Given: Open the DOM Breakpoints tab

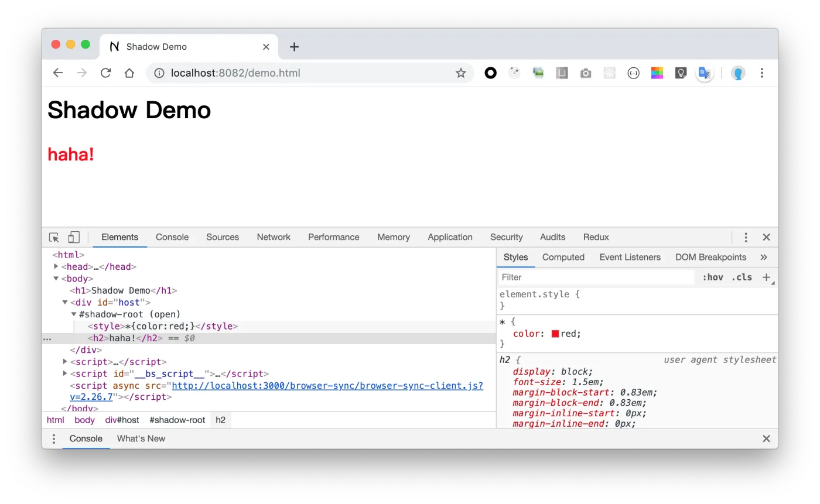Looking at the screenshot, I should coord(711,257).
